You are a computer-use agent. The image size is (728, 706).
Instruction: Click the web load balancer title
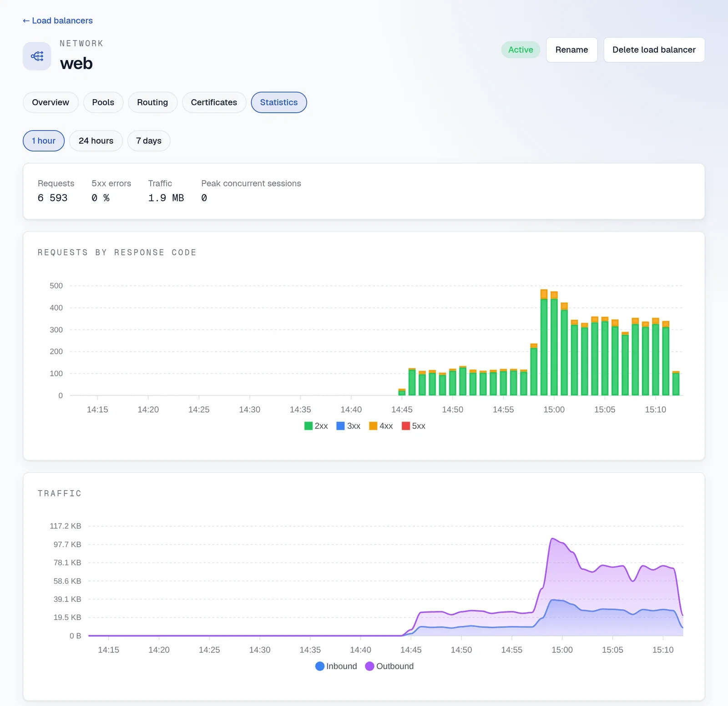coord(76,63)
